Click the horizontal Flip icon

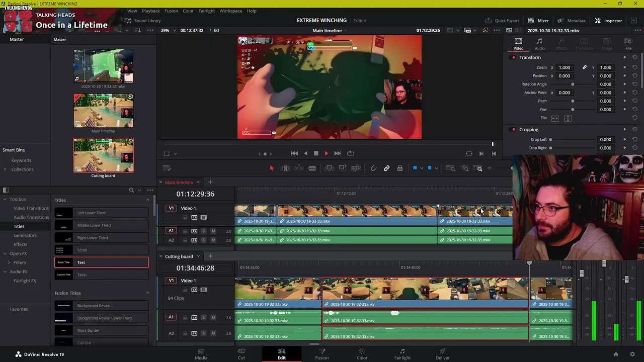(x=554, y=118)
